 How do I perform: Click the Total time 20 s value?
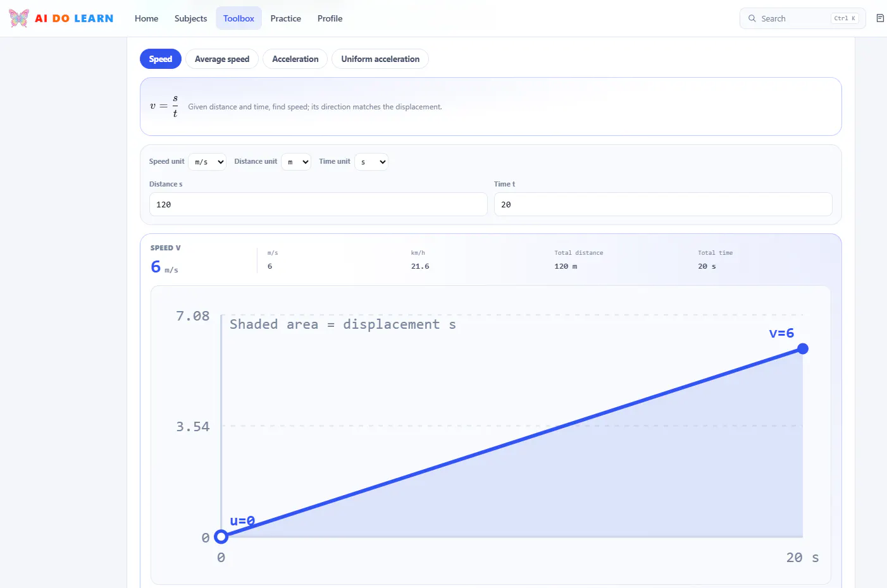(x=707, y=266)
